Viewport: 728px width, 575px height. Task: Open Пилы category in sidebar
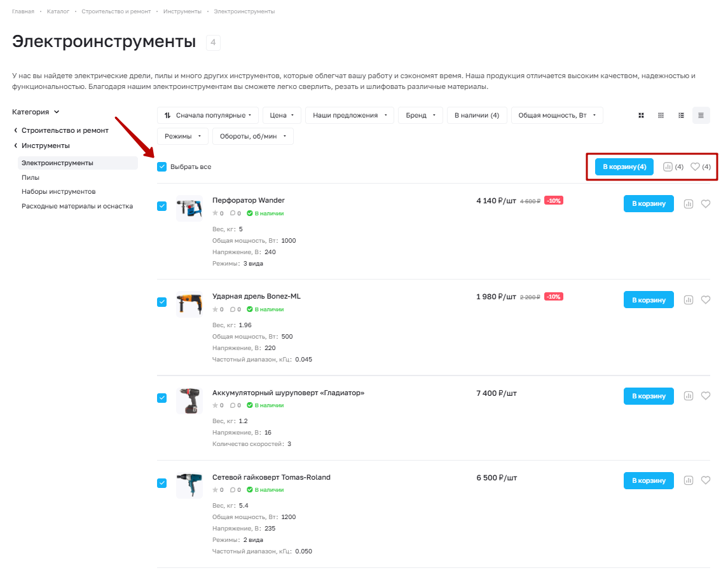click(30, 177)
